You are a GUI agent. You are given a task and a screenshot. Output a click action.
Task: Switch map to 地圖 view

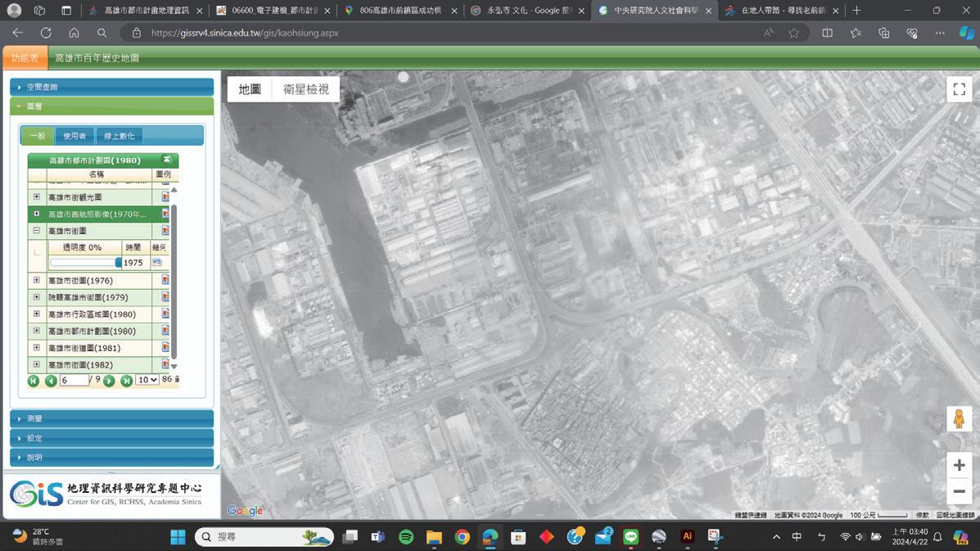(250, 89)
